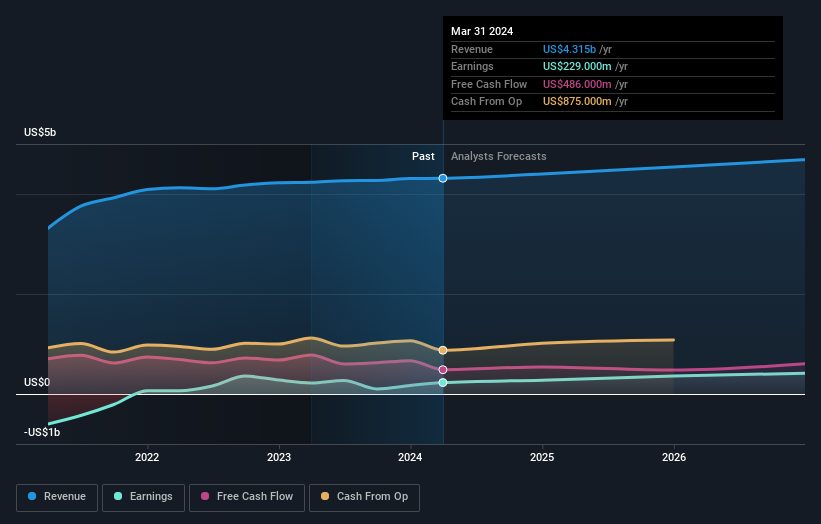This screenshot has height=524, width=821.
Task: Click the orange Cash From Op data point
Action: pyautogui.click(x=443, y=350)
